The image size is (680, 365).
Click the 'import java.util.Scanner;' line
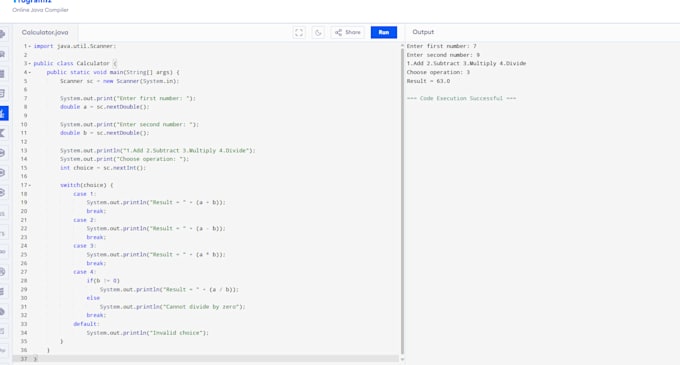pos(75,46)
